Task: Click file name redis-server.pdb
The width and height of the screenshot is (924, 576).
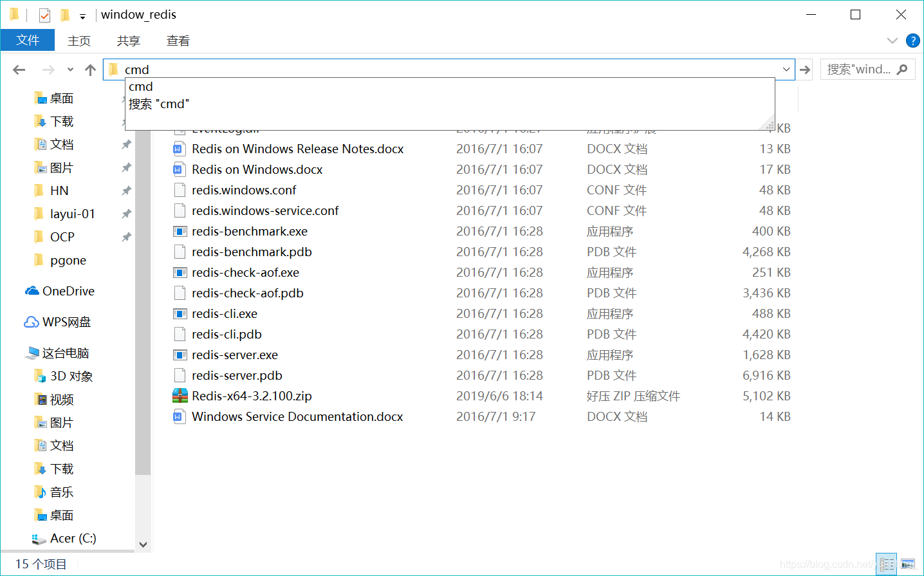Action: tap(237, 376)
